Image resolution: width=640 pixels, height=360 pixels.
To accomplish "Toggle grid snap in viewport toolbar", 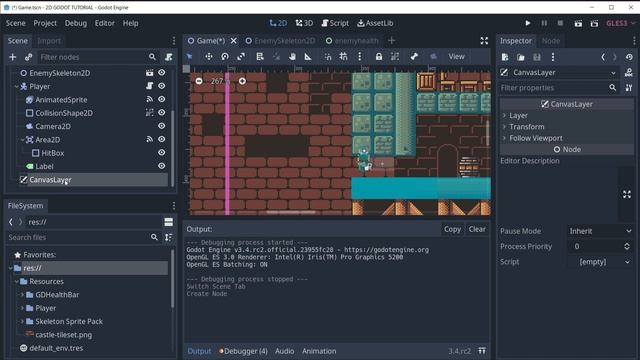I will pos(344,57).
